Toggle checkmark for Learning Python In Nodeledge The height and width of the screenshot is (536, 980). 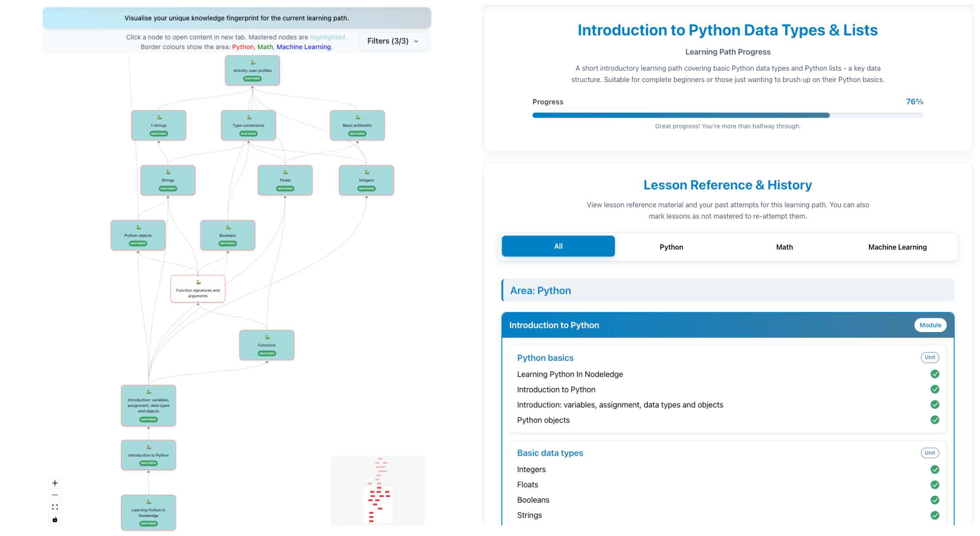coord(935,374)
